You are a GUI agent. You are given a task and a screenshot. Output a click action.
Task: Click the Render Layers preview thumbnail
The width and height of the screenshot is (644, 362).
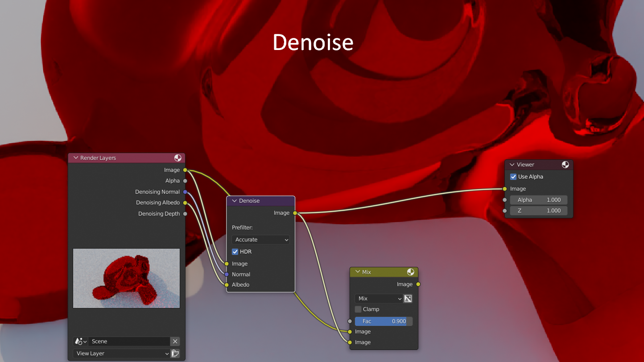click(x=127, y=278)
